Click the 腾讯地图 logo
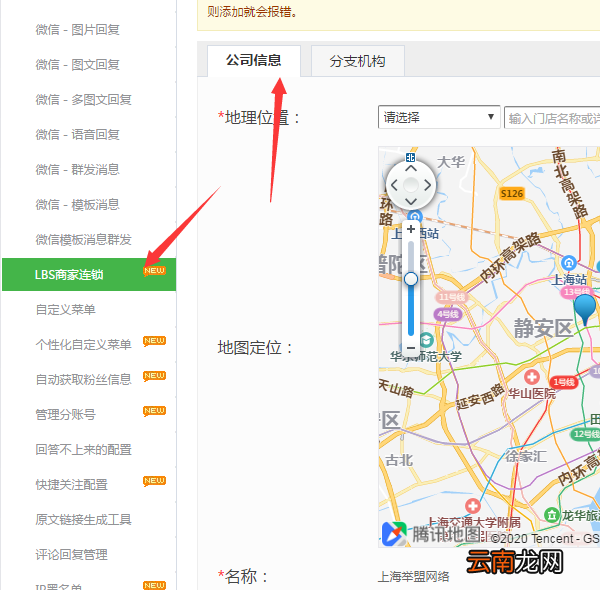600x590 pixels. click(432, 533)
